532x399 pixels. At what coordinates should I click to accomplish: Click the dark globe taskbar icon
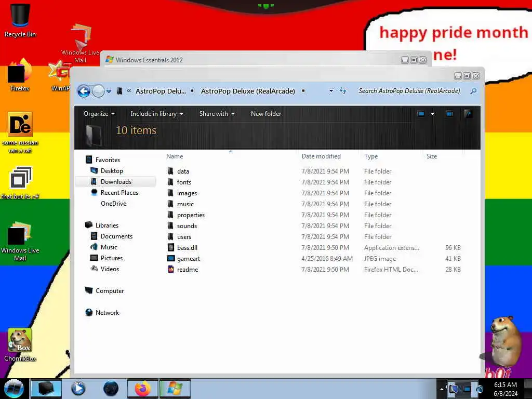coord(111,389)
